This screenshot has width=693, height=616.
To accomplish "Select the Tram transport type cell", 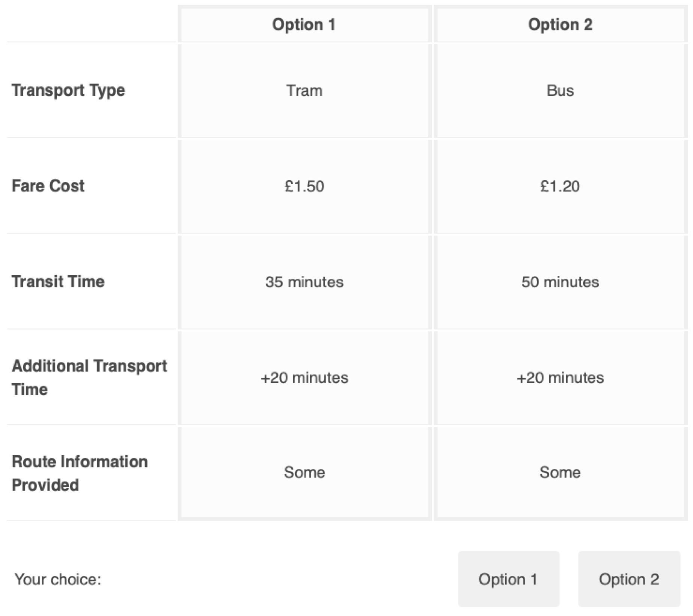I will click(304, 91).
